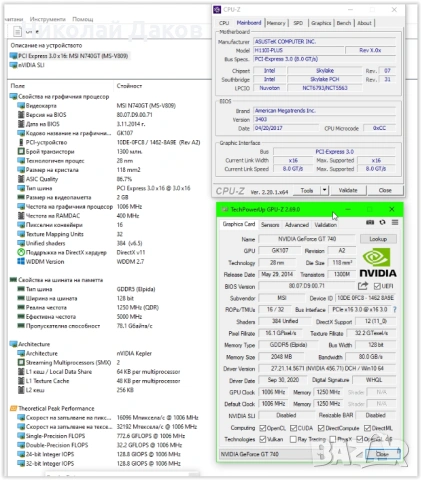The height and width of the screenshot is (480, 421).
Task: Switch to the Memory tab in CPU-Z
Action: pyautogui.click(x=276, y=23)
